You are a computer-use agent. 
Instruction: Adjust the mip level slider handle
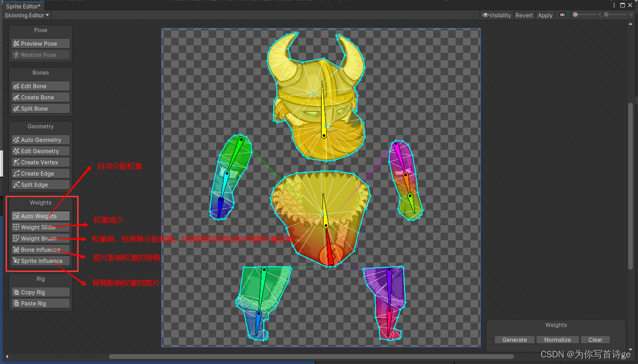606,15
